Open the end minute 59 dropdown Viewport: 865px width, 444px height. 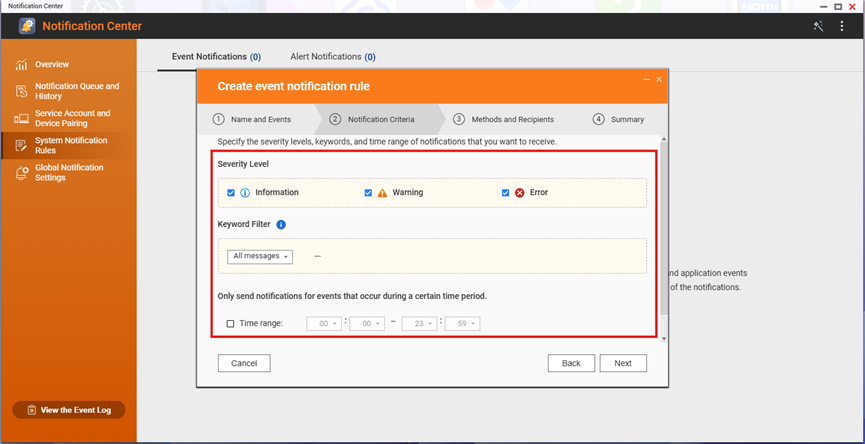click(462, 324)
